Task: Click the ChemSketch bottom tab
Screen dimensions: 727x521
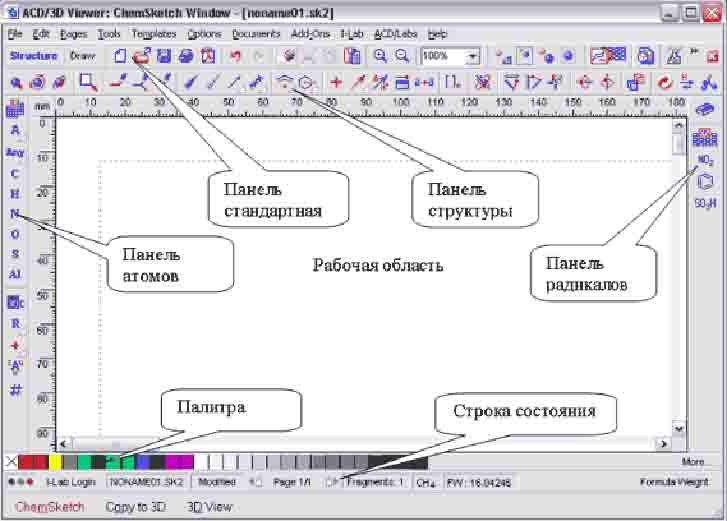Action: pos(50,507)
